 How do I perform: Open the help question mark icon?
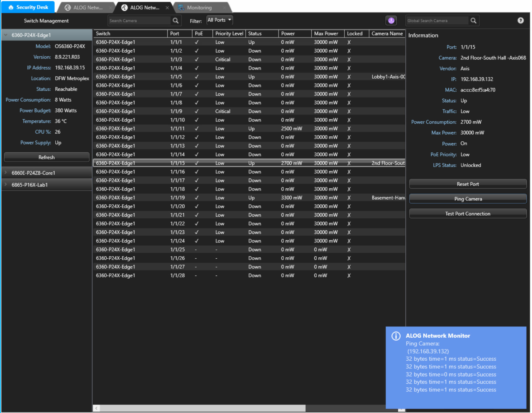pos(521,21)
